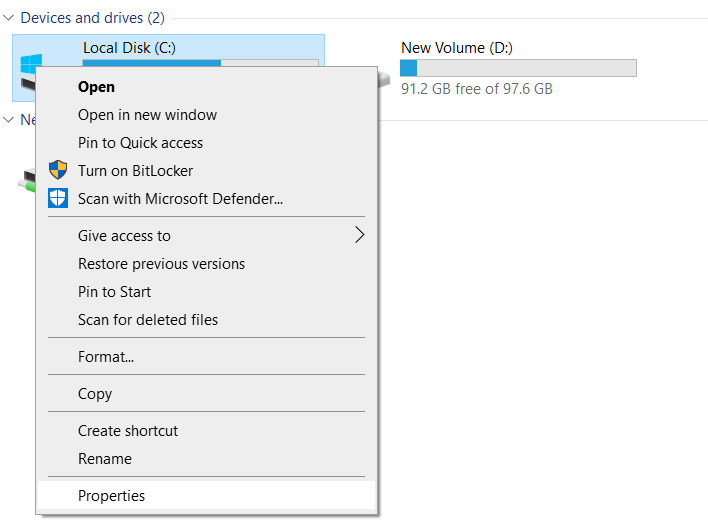Click the New Volume (D:) usage bar
The width and height of the screenshot is (708, 525).
518,68
